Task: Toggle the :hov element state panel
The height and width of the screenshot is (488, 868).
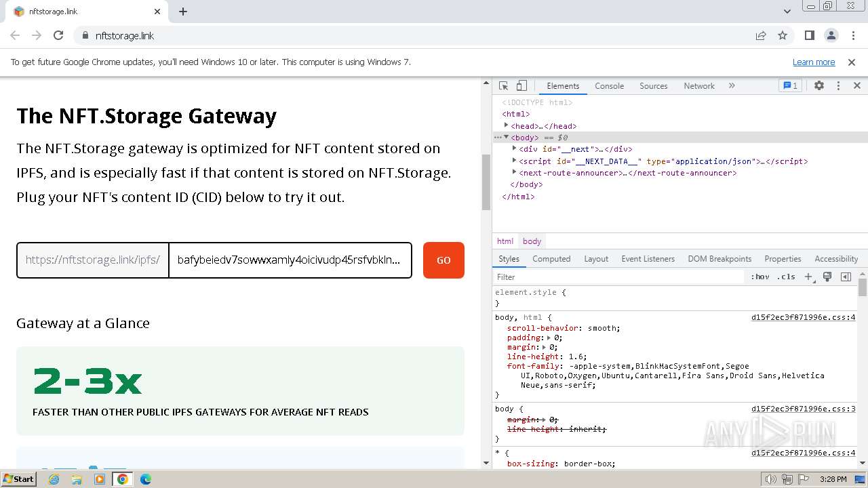Action: [760, 277]
